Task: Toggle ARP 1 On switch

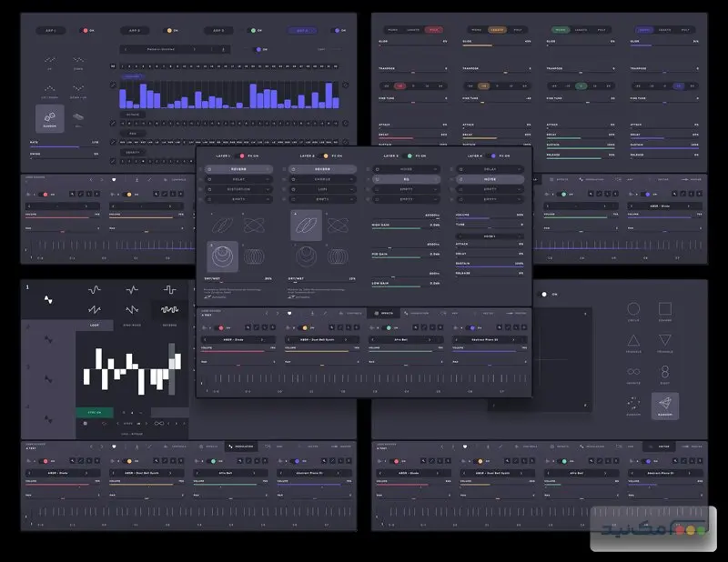Action: point(85,30)
